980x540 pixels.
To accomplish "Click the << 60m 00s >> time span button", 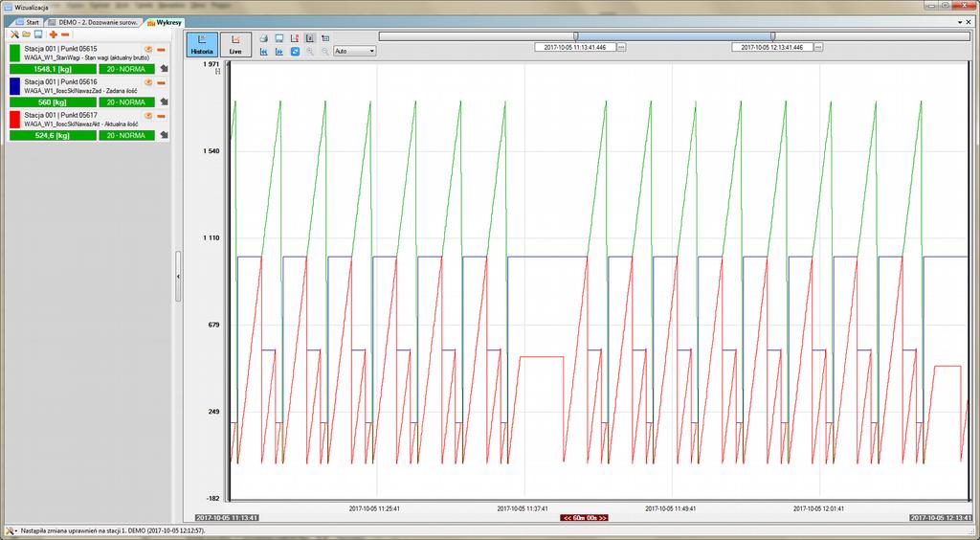I will (x=585, y=518).
